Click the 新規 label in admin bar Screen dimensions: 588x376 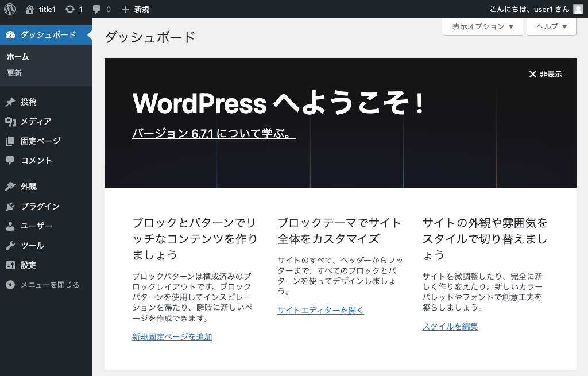coord(142,9)
